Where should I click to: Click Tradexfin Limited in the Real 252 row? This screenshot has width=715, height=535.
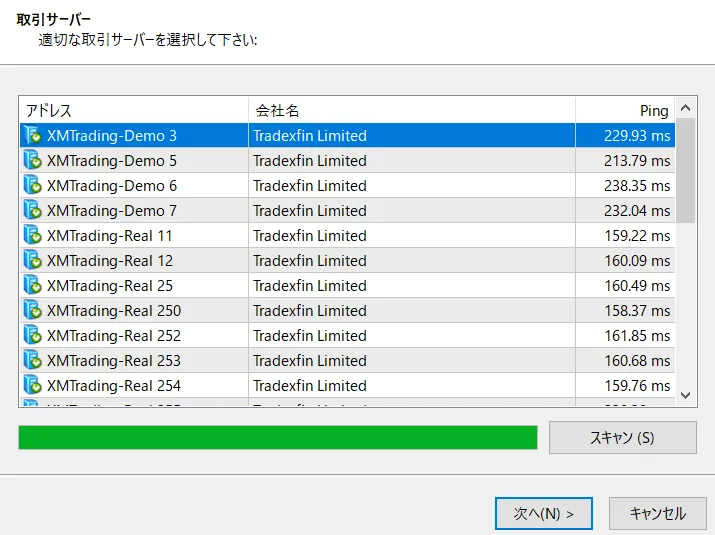[x=310, y=336]
